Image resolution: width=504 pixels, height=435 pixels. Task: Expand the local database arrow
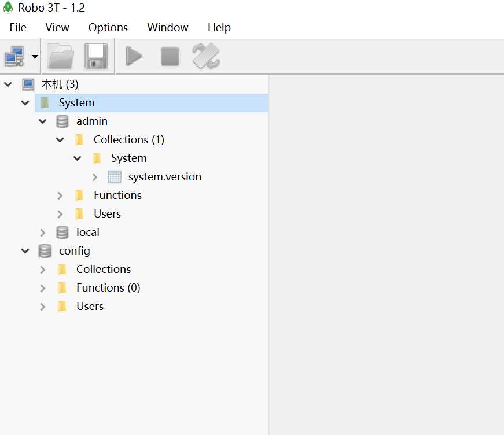(42, 233)
